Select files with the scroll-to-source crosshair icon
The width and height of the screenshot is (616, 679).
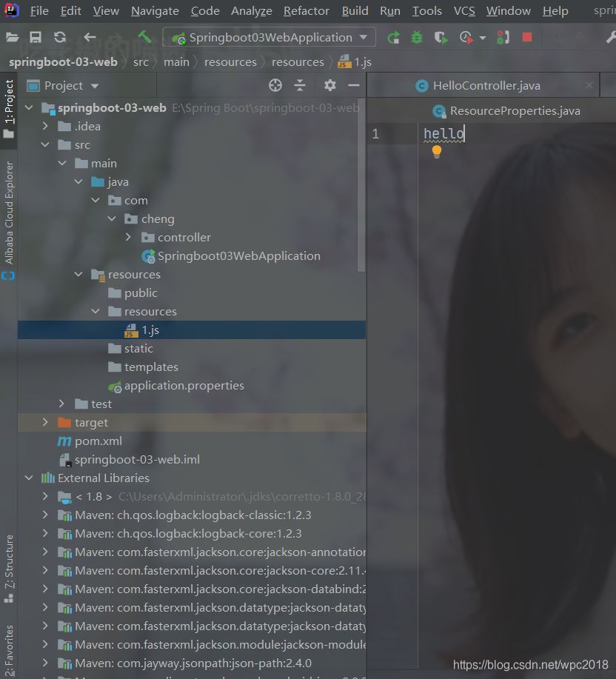275,85
